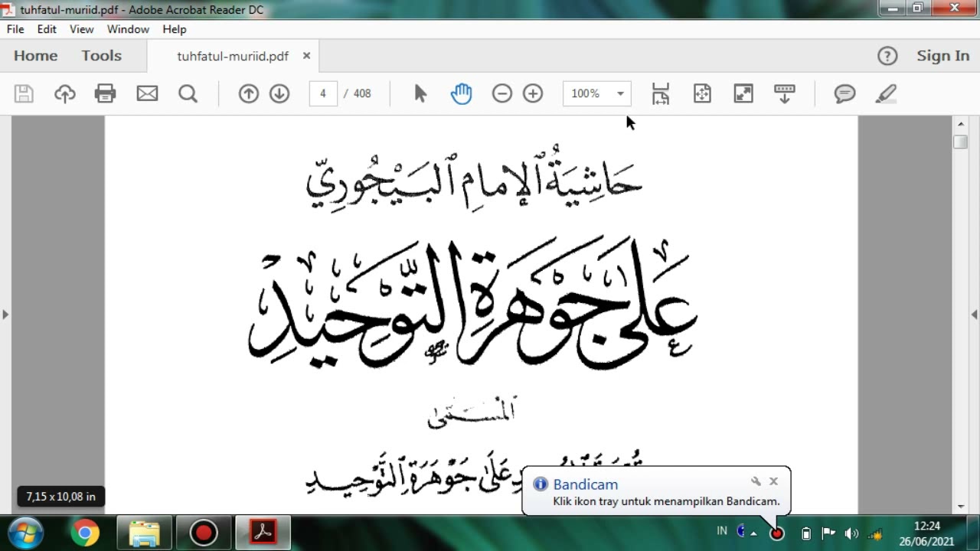Click the Sign In link
The height and width of the screenshot is (551, 980).
pyautogui.click(x=943, y=56)
